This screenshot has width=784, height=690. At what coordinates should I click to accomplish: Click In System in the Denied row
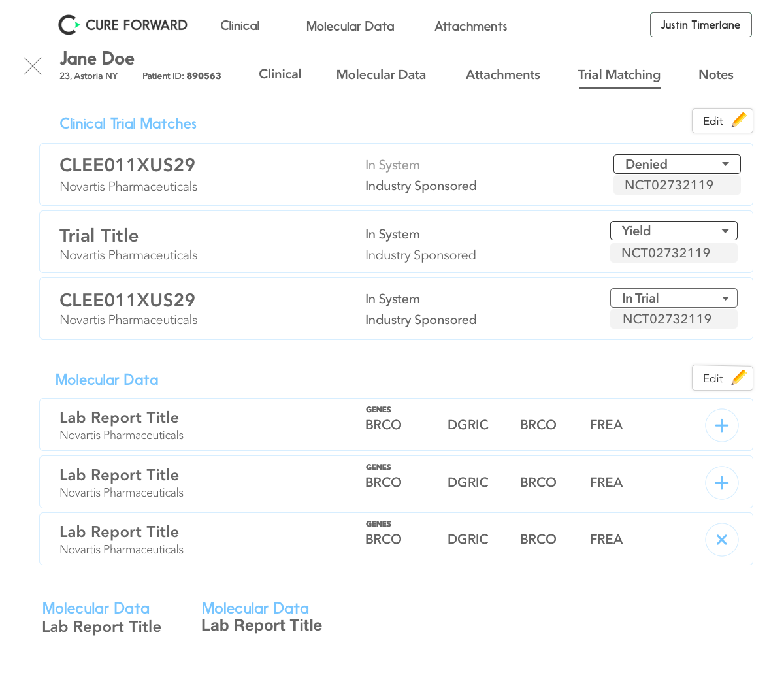(x=393, y=165)
